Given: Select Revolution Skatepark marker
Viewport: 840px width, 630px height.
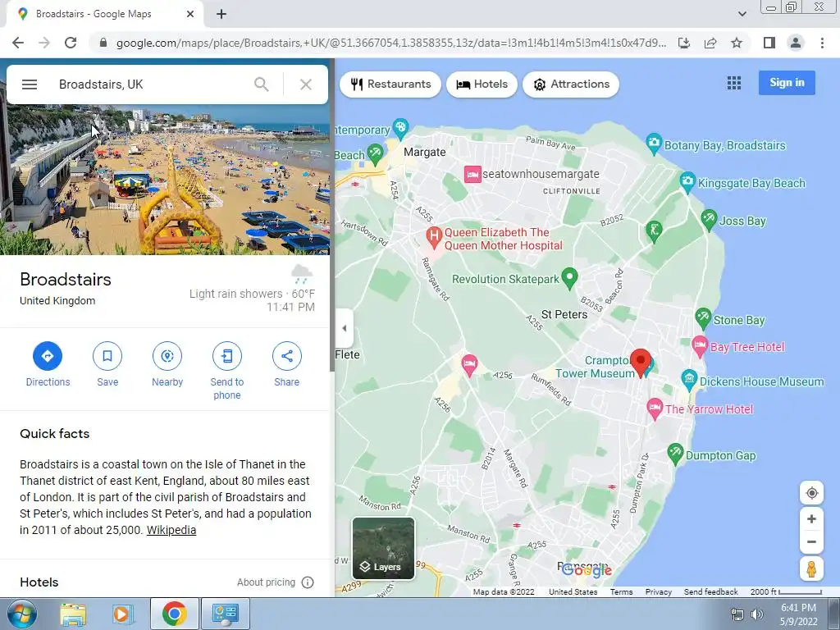Looking at the screenshot, I should point(569,278).
